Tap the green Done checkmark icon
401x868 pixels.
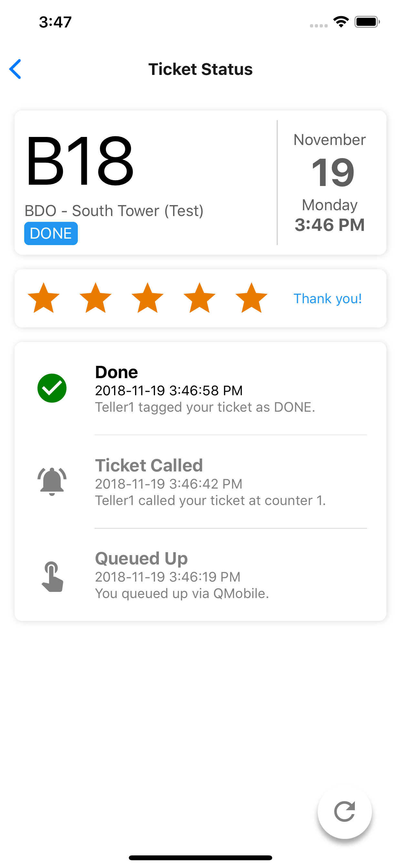(52, 388)
